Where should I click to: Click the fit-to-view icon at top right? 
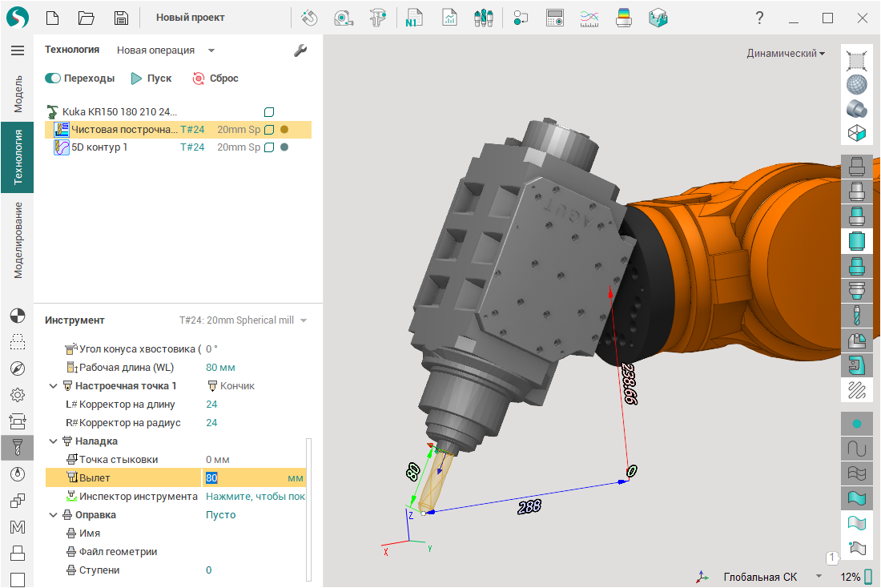[857, 59]
